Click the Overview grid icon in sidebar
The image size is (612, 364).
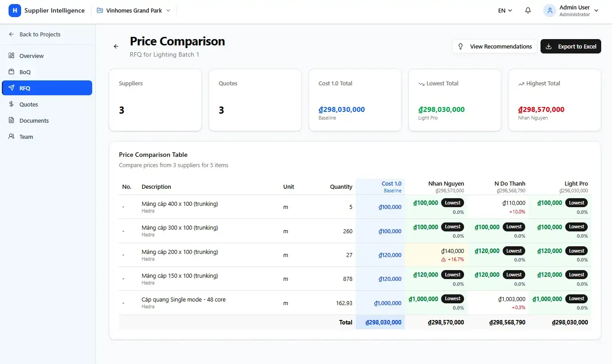coord(12,56)
